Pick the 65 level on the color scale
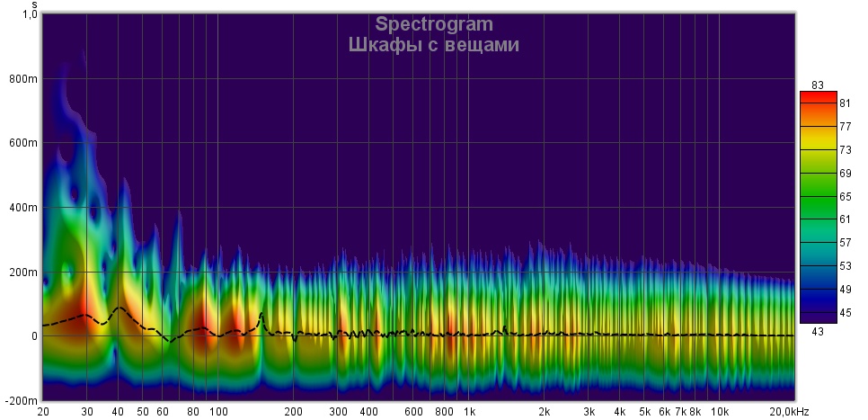Screen dimensions: 868x420 (845, 196)
